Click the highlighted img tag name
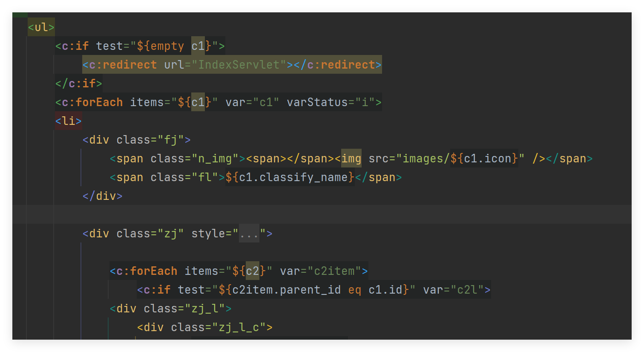 coord(351,159)
